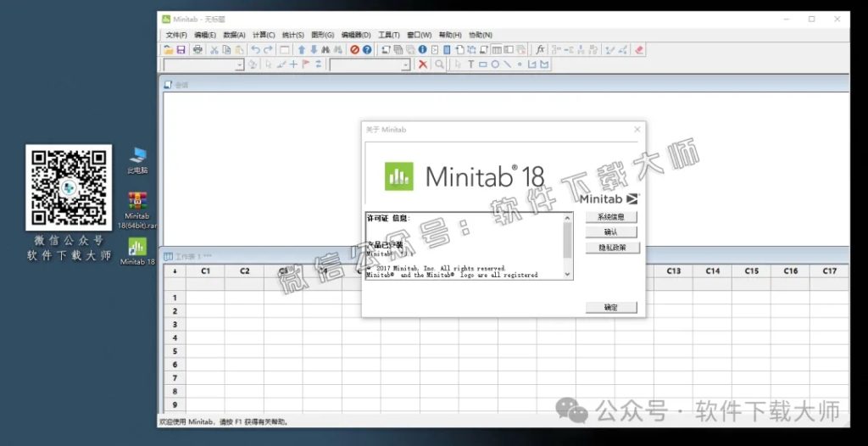Click license box scrollbar up arrow
This screenshot has width=868, height=446.
coord(567,218)
